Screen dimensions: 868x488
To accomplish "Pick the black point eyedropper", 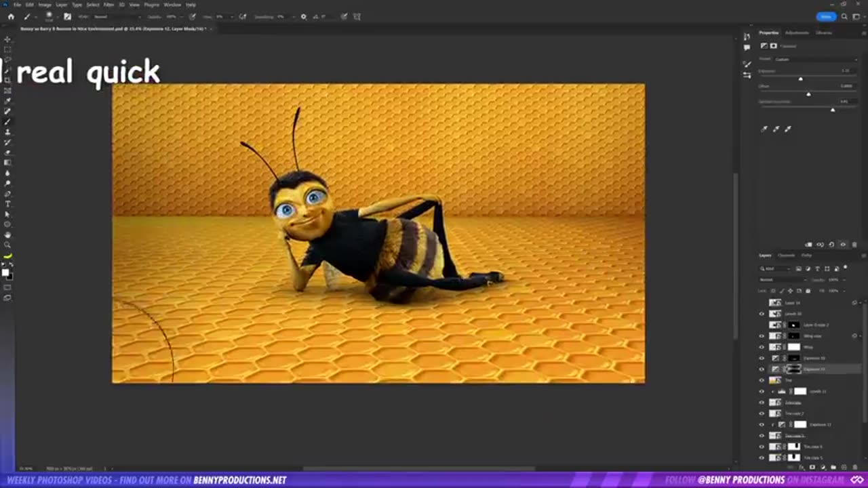I will [764, 129].
